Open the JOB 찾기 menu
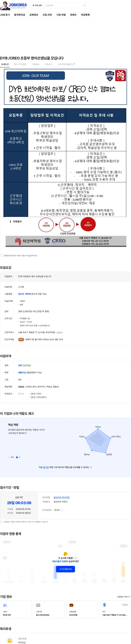The height and width of the screenshot is (644, 131). click(x=5, y=15)
